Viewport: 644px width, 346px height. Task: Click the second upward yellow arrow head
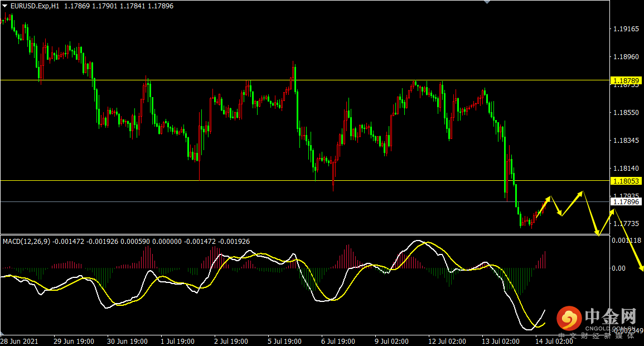tap(582, 193)
